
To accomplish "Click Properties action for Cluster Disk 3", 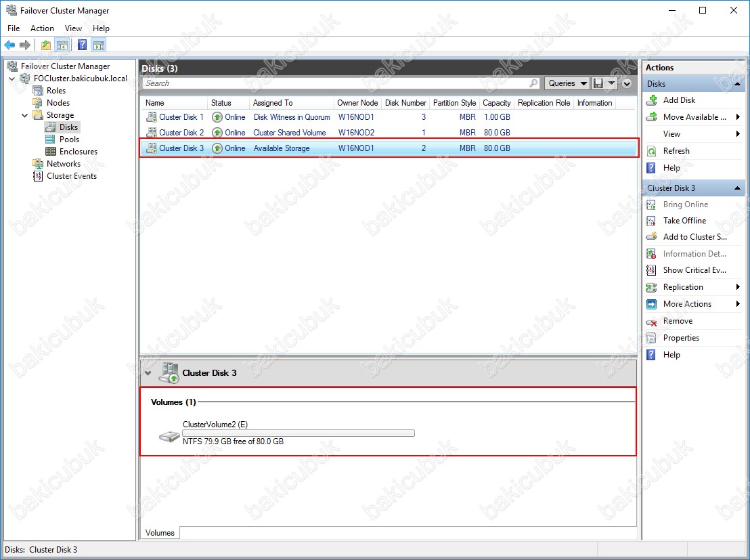I will pos(681,338).
